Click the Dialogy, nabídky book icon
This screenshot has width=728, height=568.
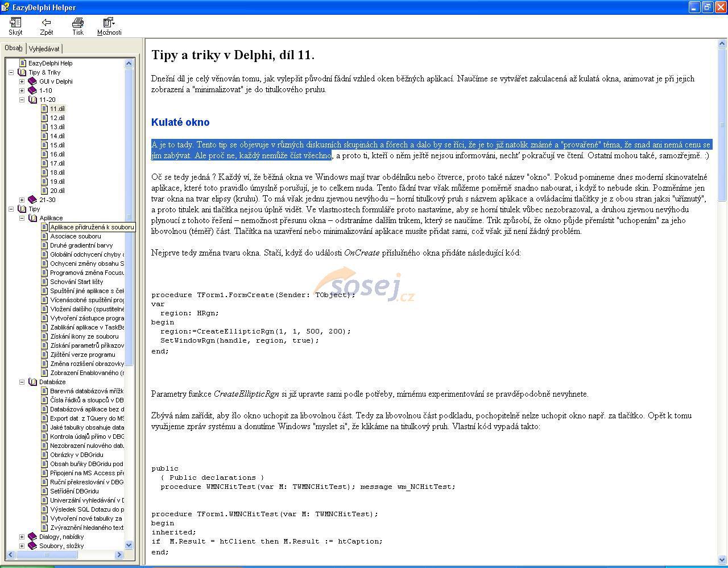[32, 537]
